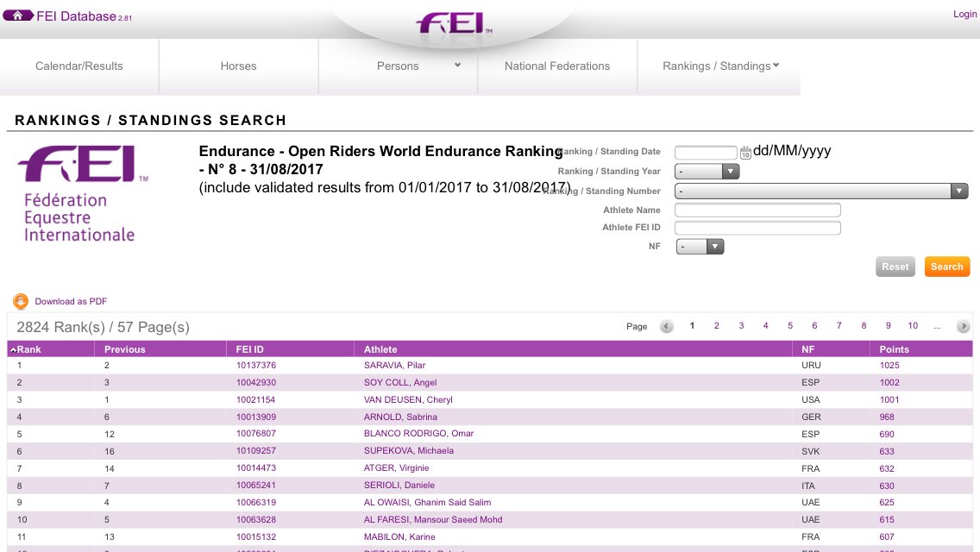Image resolution: width=980 pixels, height=552 pixels.
Task: Open FEI ID 10042930
Action: pos(255,383)
